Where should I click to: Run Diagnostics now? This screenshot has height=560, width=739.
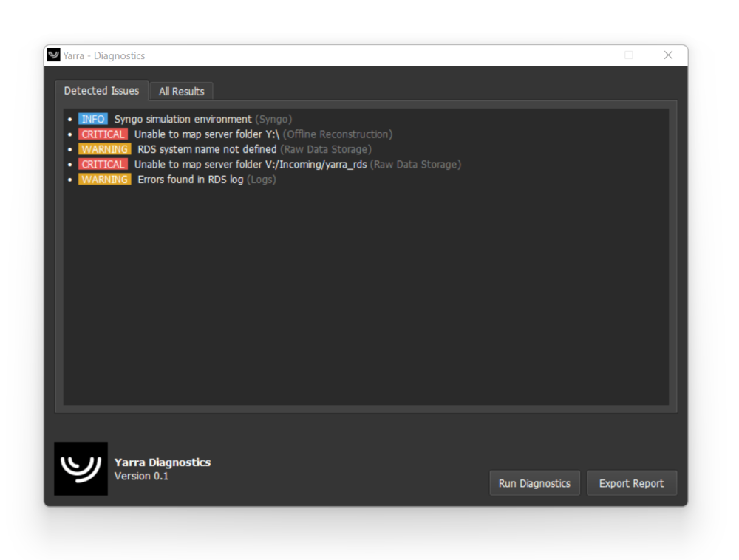coord(534,483)
